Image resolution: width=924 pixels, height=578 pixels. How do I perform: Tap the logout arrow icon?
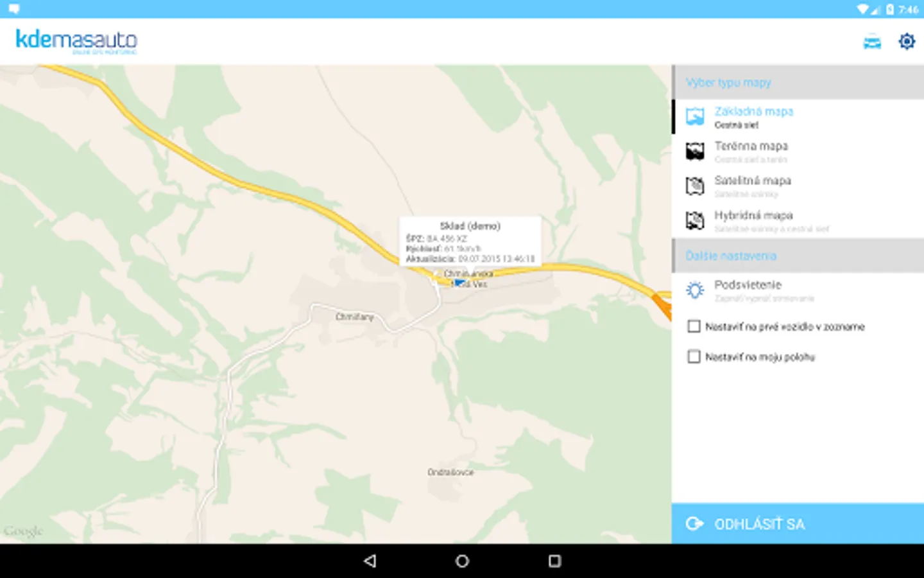tap(694, 523)
